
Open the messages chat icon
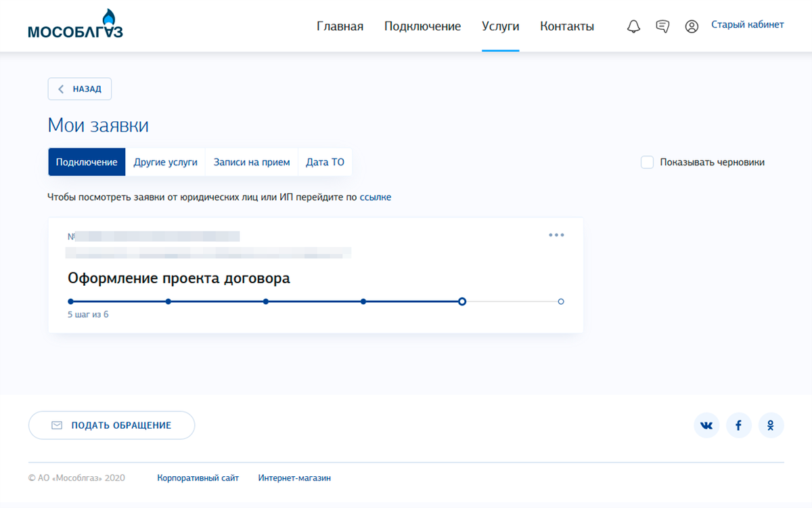pyautogui.click(x=662, y=26)
